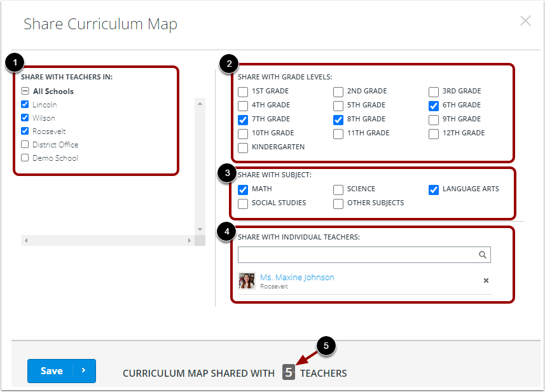545x392 pixels.
Task: Disable the Language Arts checkbox
Action: tap(434, 190)
